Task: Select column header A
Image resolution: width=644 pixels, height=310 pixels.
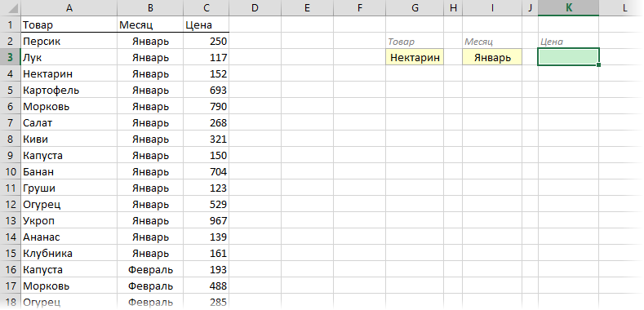Action: point(69,8)
